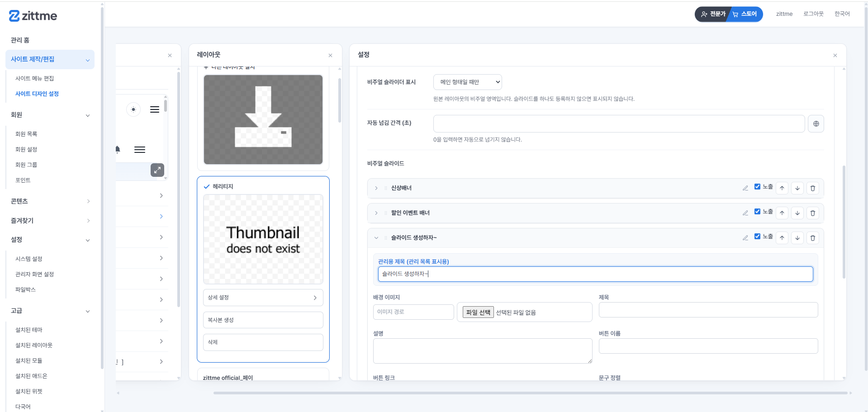
Task: Switch to 스토어 mode toggle
Action: pyautogui.click(x=745, y=14)
